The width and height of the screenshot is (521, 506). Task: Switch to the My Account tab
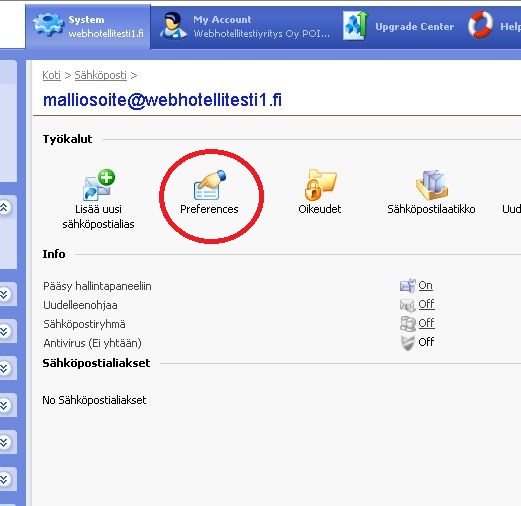(x=245, y=27)
